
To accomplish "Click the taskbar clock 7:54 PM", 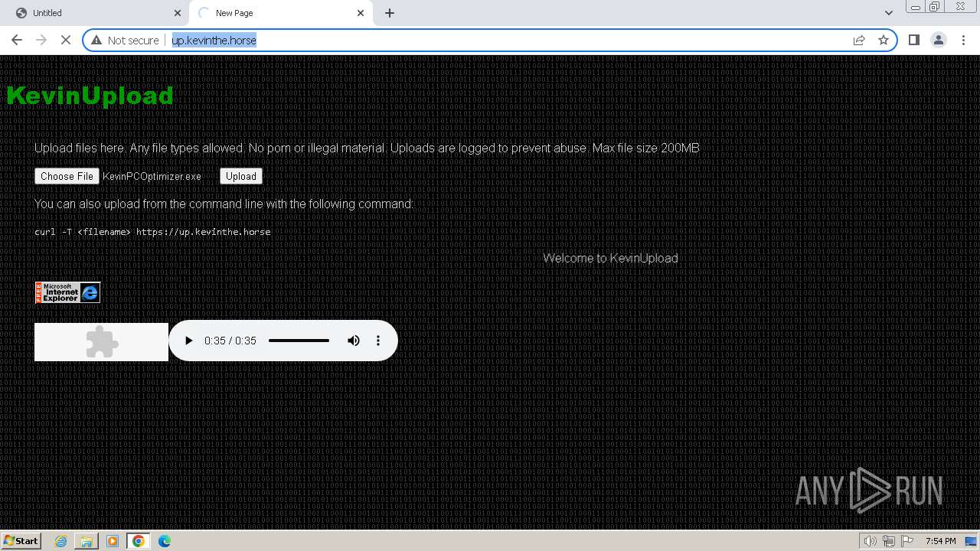I will [x=940, y=541].
